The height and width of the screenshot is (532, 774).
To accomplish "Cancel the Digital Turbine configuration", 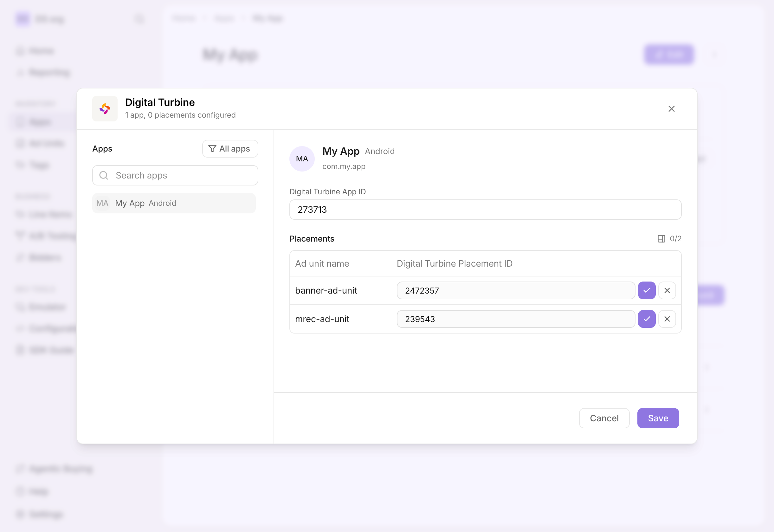I will point(604,418).
